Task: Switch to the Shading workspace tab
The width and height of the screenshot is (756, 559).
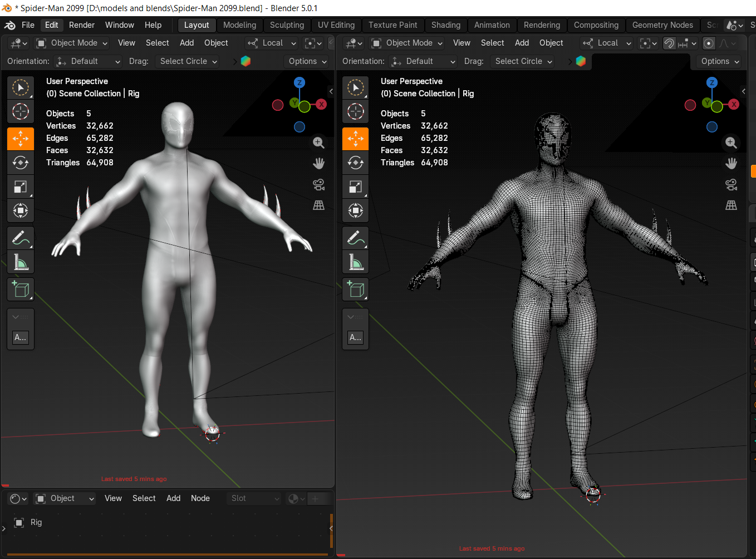Action: 446,25
